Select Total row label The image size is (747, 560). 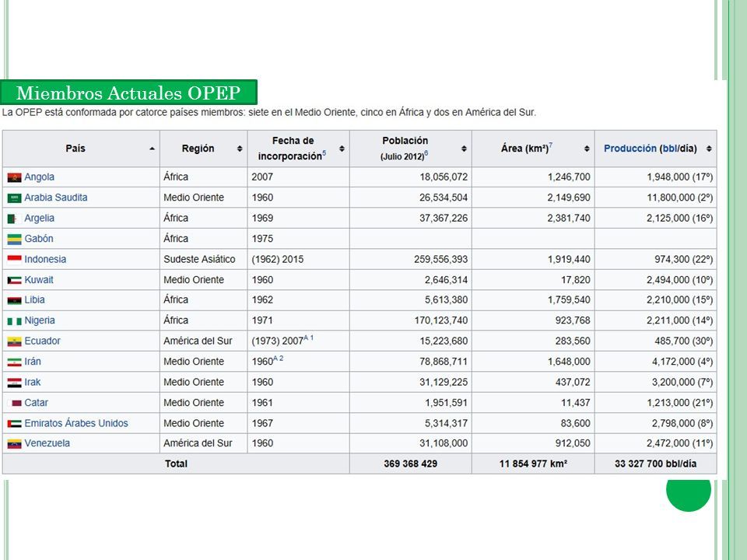(x=177, y=464)
